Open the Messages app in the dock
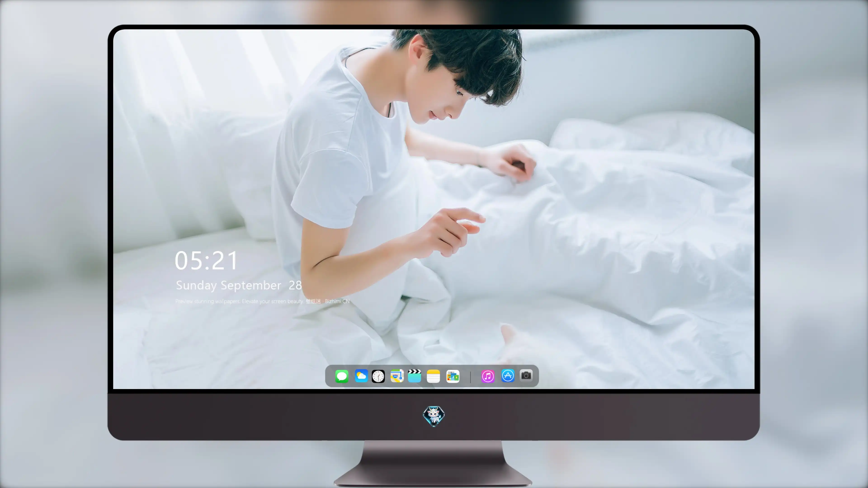This screenshot has width=868, height=488. [342, 376]
